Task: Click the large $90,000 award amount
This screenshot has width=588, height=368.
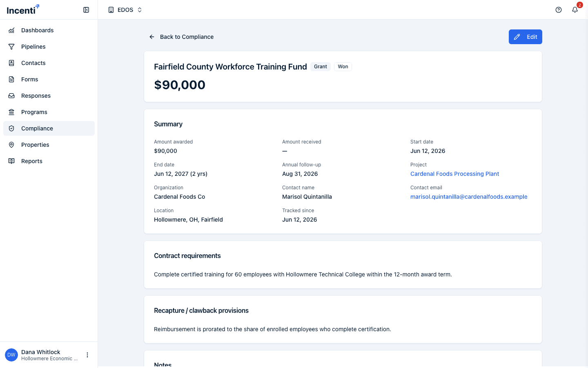Action: pos(180,85)
